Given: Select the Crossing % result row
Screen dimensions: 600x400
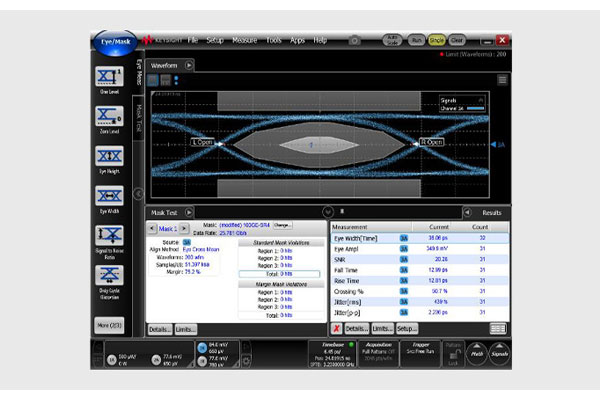Looking at the screenshot, I should pos(420,291).
